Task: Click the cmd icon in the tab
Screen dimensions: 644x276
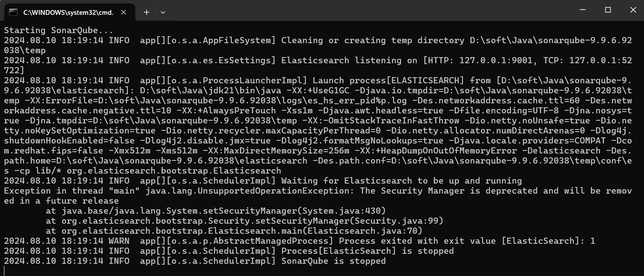Action: click(14, 12)
